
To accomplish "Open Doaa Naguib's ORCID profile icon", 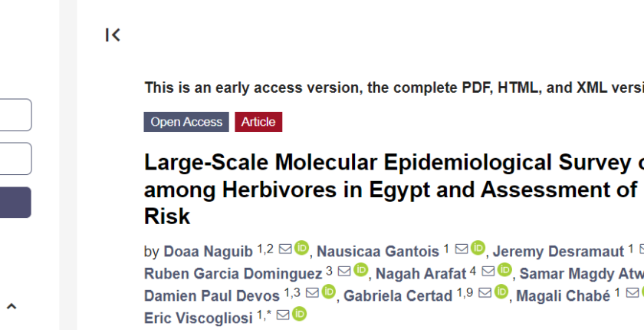I will 301,249.
